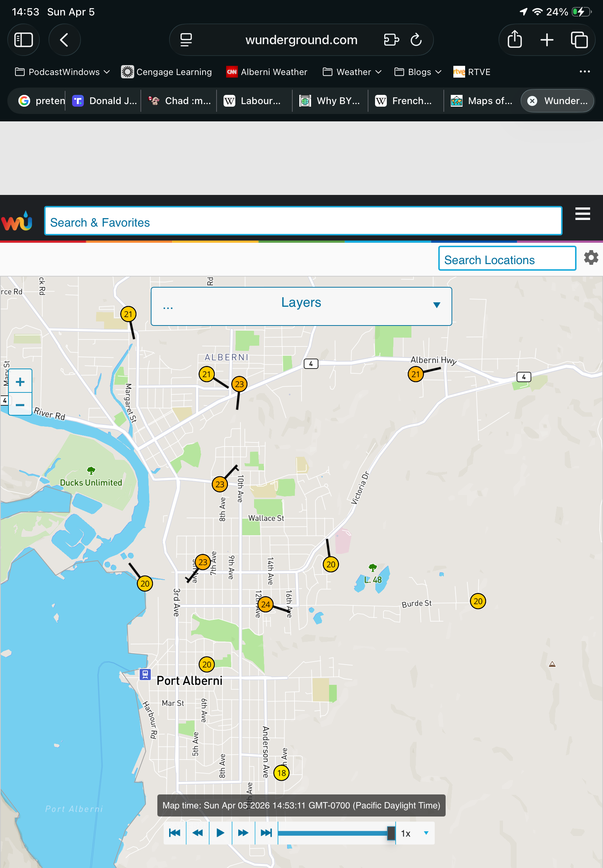
Task: Reload the wunderground.com page
Action: [415, 40]
